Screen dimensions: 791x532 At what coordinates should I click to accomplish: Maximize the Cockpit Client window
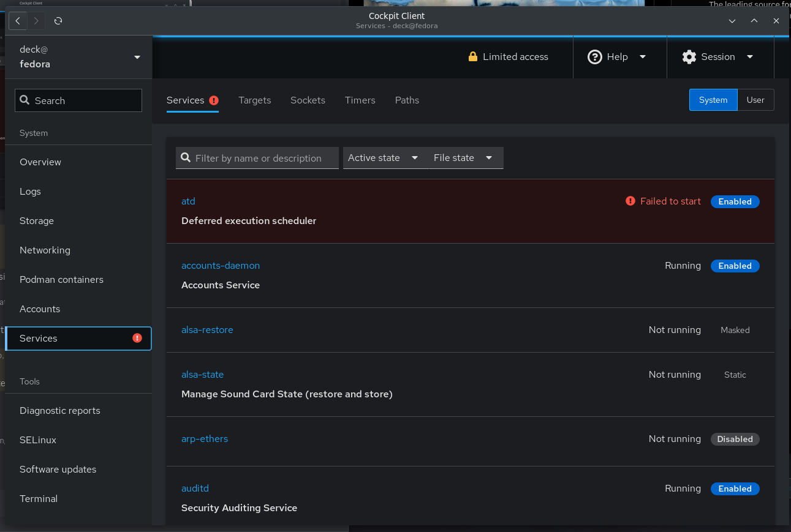coord(754,21)
